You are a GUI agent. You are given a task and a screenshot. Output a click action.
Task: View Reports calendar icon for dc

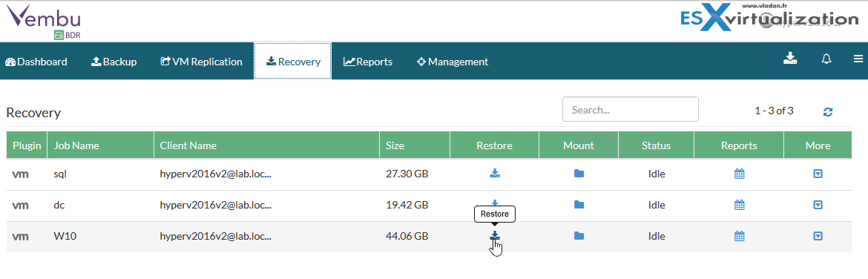(739, 205)
